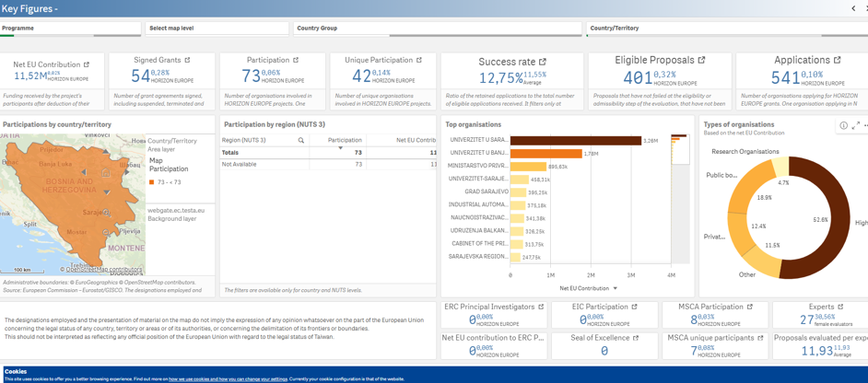Open the Net EU Contribution measure dropdown

click(616, 288)
